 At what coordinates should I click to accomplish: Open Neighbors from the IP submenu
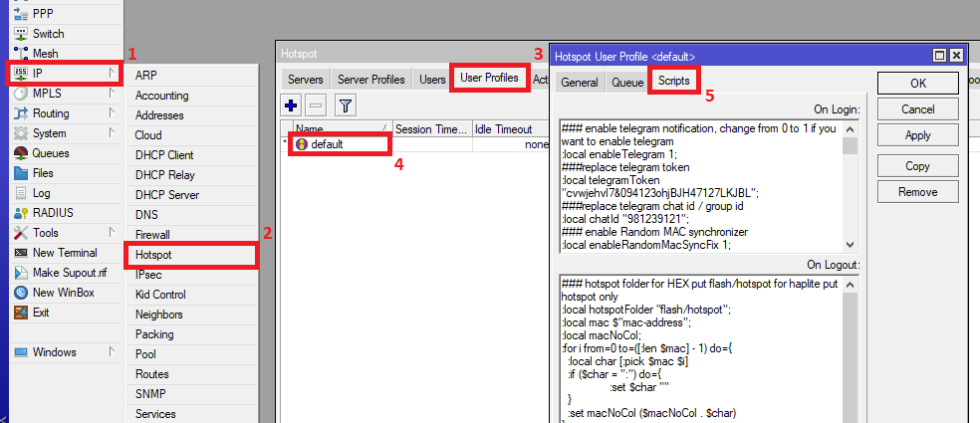coord(191,315)
